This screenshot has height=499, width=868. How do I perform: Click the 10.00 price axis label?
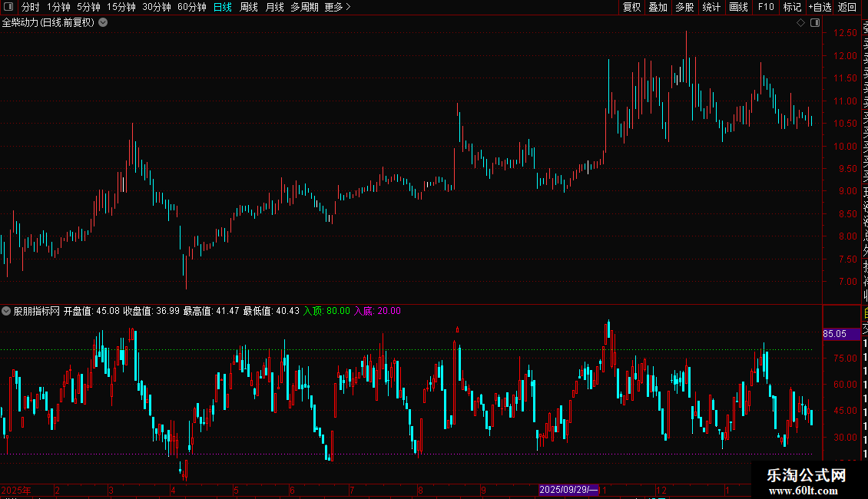coord(845,147)
